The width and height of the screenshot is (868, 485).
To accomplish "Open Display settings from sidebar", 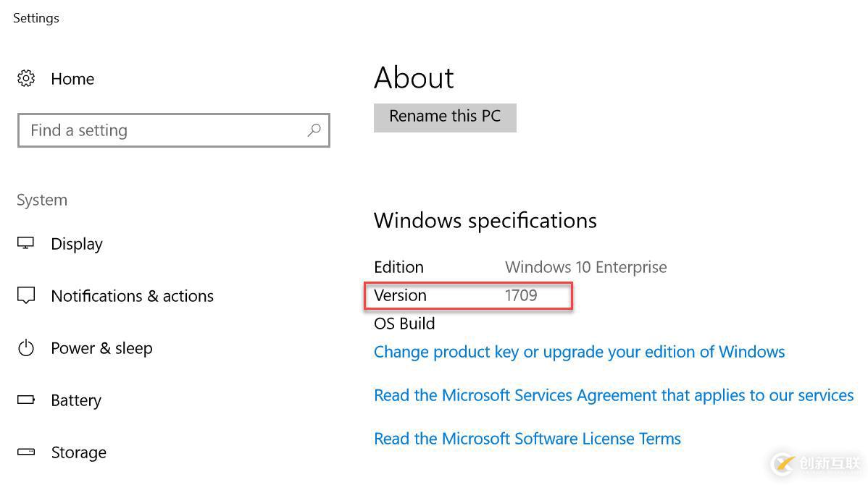I will point(76,244).
